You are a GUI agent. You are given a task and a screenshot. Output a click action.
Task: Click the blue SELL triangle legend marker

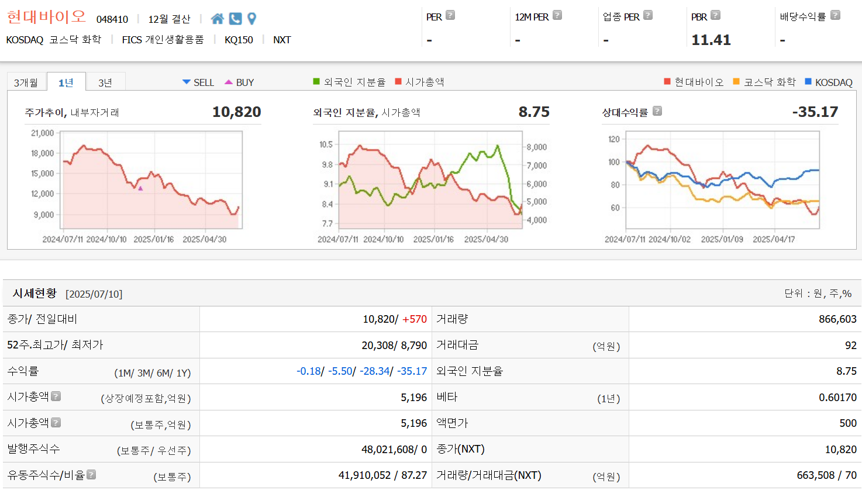tap(187, 82)
